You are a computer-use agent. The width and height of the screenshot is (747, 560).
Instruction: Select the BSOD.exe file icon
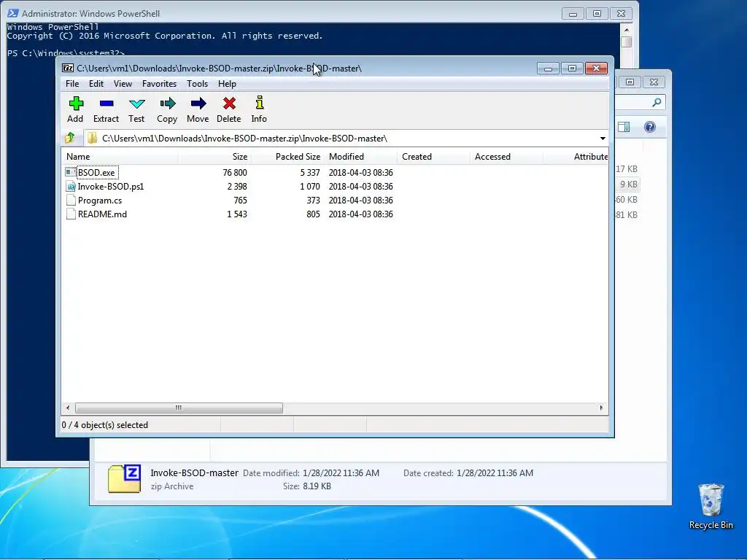[71, 172]
